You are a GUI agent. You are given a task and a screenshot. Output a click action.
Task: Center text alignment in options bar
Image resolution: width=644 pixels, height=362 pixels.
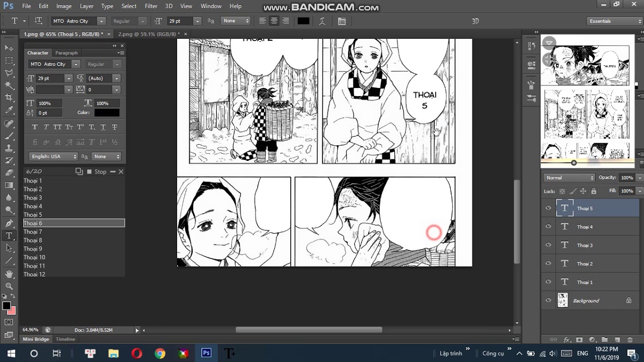tap(274, 21)
